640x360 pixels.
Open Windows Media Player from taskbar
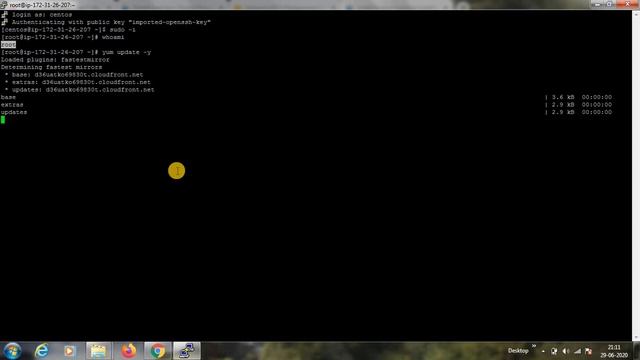click(69, 351)
